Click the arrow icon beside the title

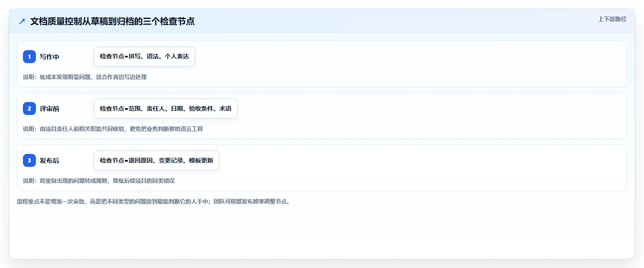click(x=22, y=22)
